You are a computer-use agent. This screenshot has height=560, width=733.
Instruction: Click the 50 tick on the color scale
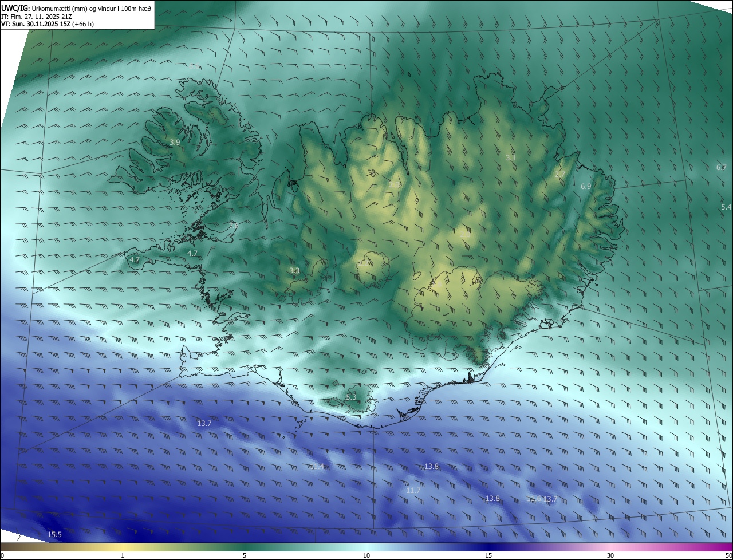(x=728, y=555)
